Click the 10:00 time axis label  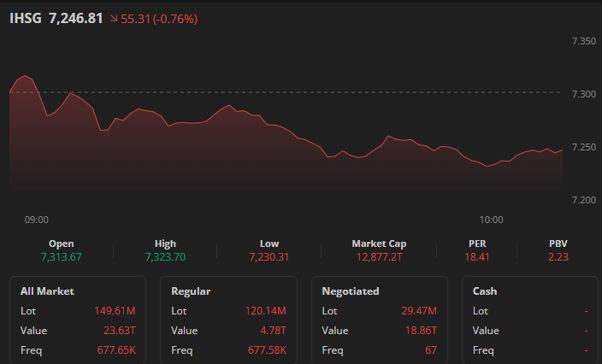[491, 220]
